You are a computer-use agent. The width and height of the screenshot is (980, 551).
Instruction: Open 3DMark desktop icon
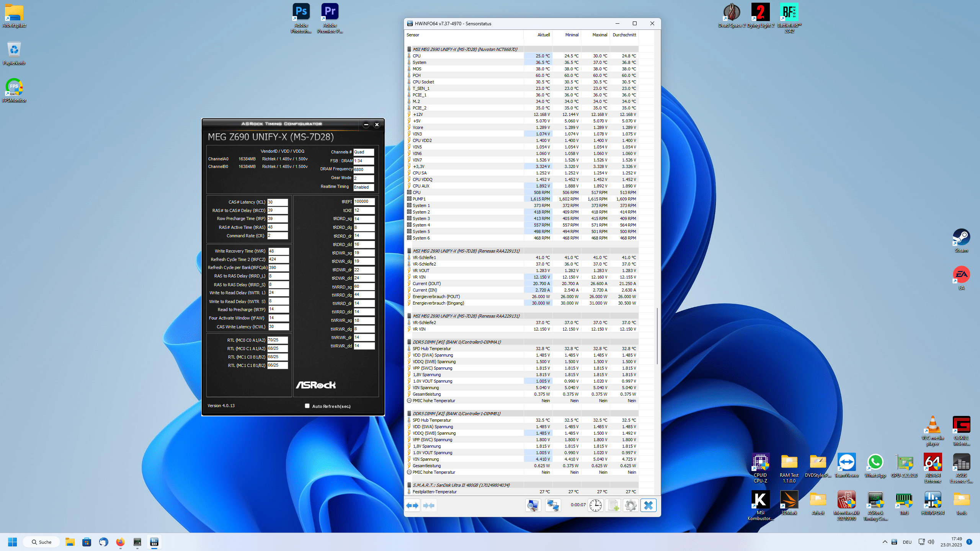coord(789,503)
